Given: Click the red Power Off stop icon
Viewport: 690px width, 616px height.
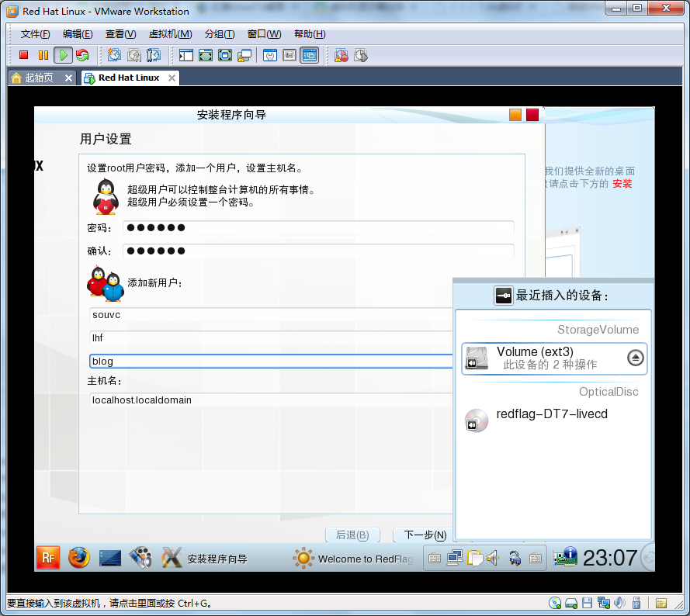Looking at the screenshot, I should click(x=24, y=55).
